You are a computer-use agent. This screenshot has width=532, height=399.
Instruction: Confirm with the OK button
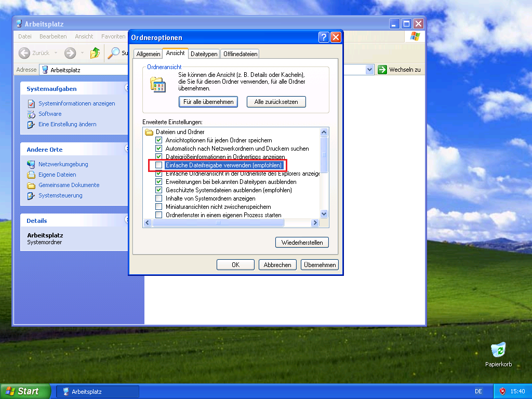235,265
